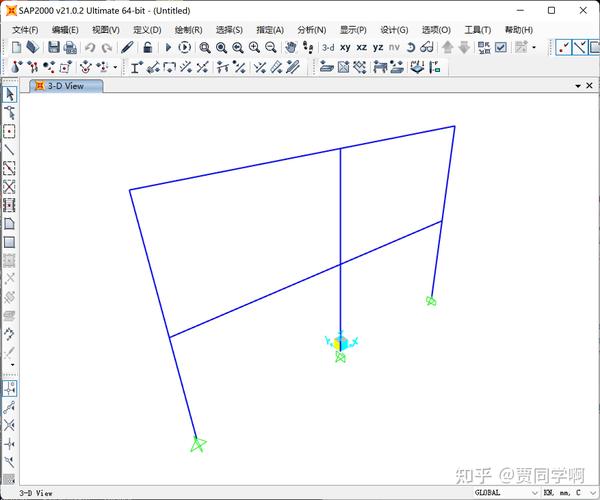The height and width of the screenshot is (500, 600).
Task: Click the Undo arrow icon
Action: [90, 47]
